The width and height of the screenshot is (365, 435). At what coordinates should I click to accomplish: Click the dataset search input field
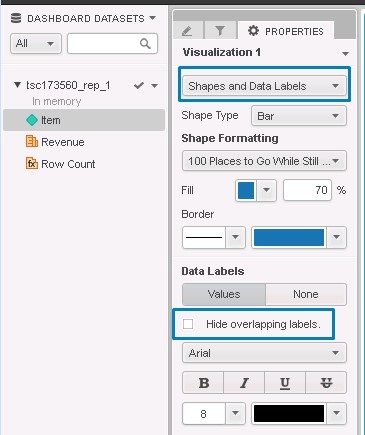pos(112,43)
